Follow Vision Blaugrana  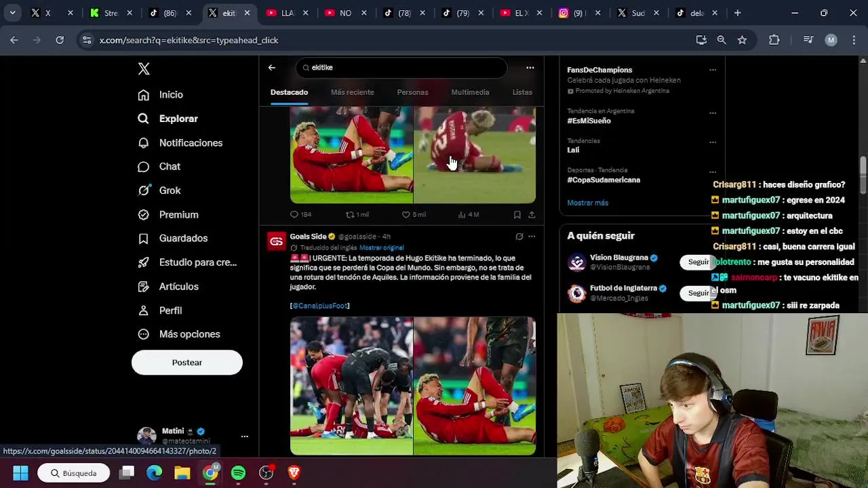point(698,262)
